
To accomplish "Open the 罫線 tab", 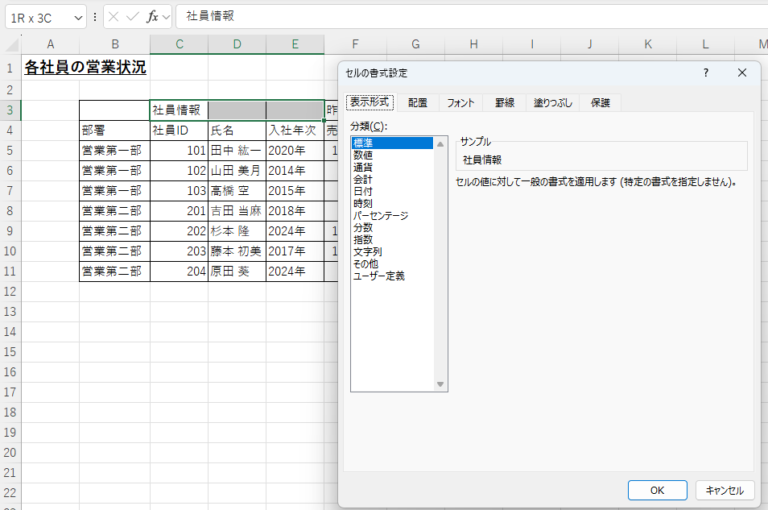I will click(x=503, y=102).
